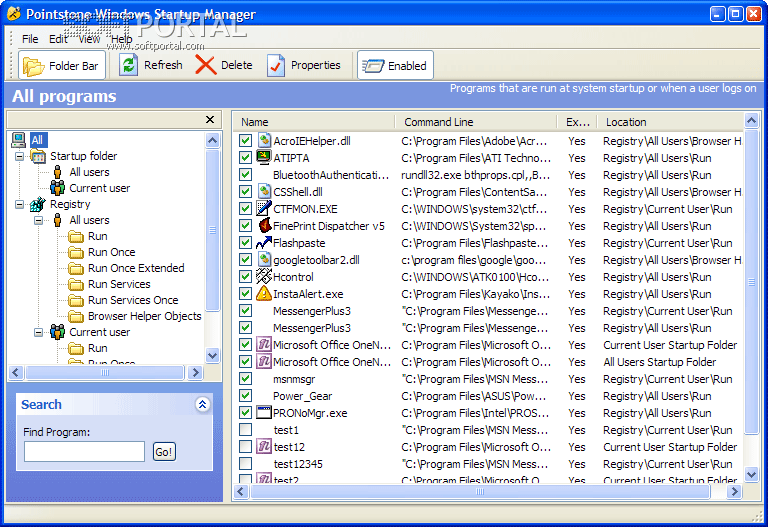
Task: Click the Go! search button
Action: pos(164,452)
